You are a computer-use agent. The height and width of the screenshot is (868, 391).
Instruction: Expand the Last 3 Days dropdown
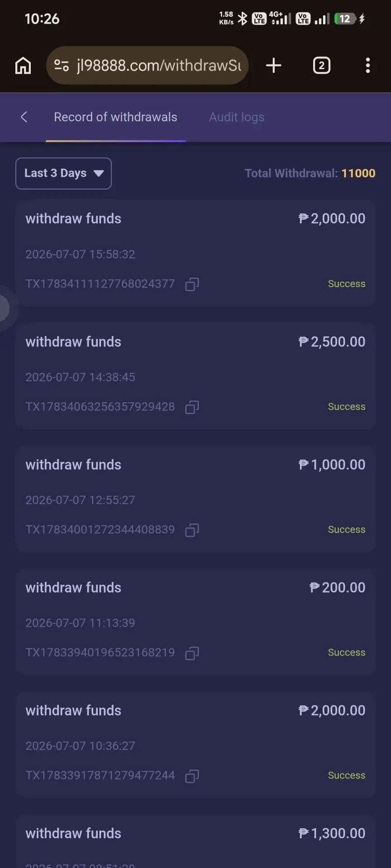coord(63,173)
